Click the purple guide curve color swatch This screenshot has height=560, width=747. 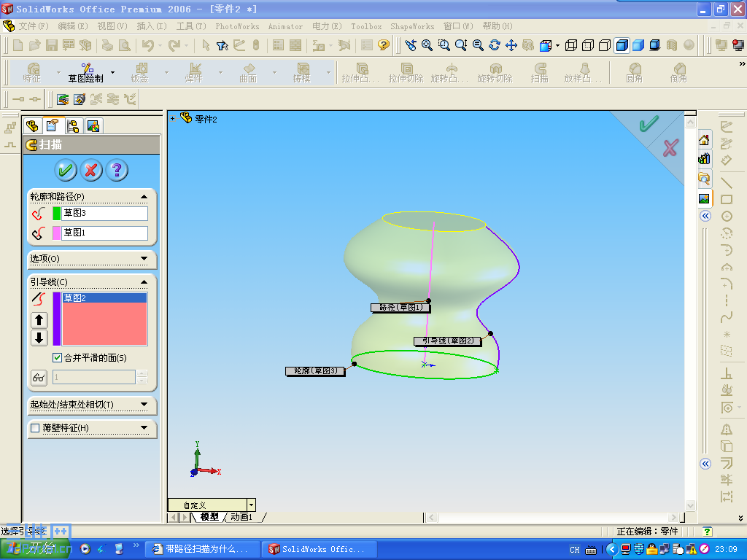56,319
